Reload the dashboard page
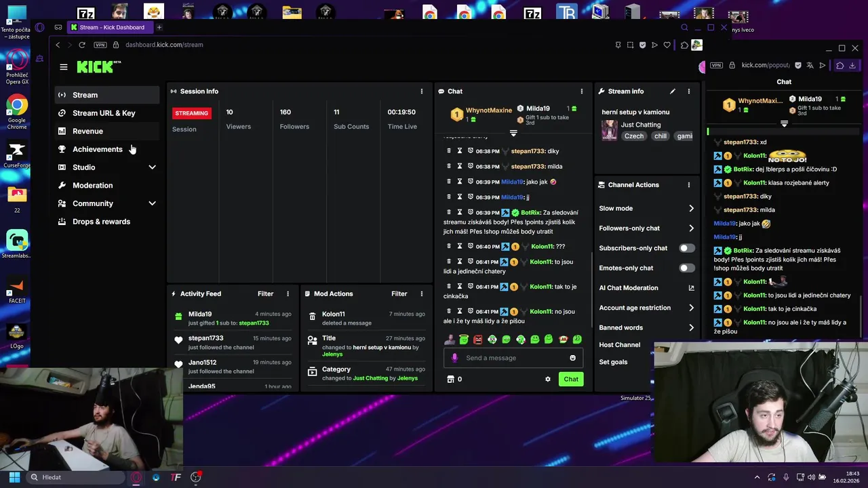The height and width of the screenshot is (488, 868). click(82, 45)
